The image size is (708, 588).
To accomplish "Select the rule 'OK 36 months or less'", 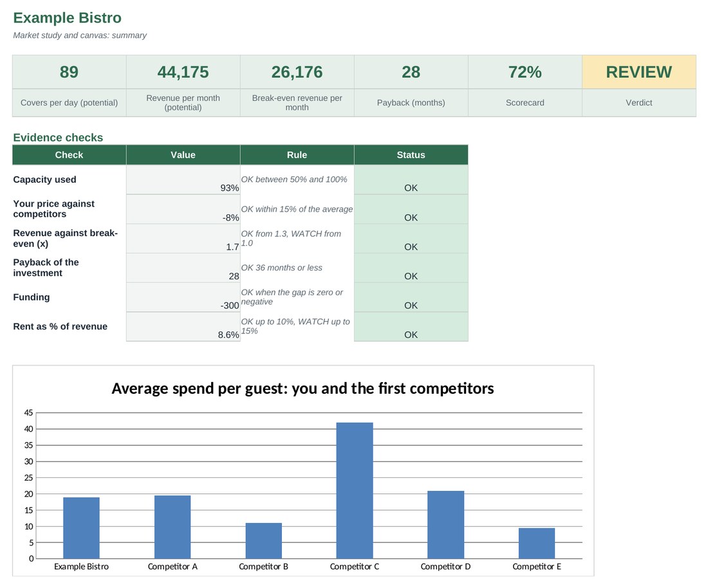I will 282,268.
